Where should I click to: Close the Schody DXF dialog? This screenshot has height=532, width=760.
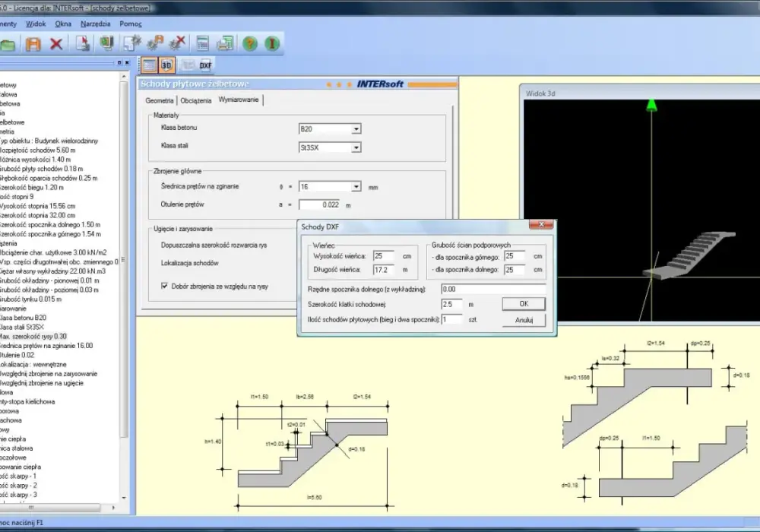click(x=541, y=224)
